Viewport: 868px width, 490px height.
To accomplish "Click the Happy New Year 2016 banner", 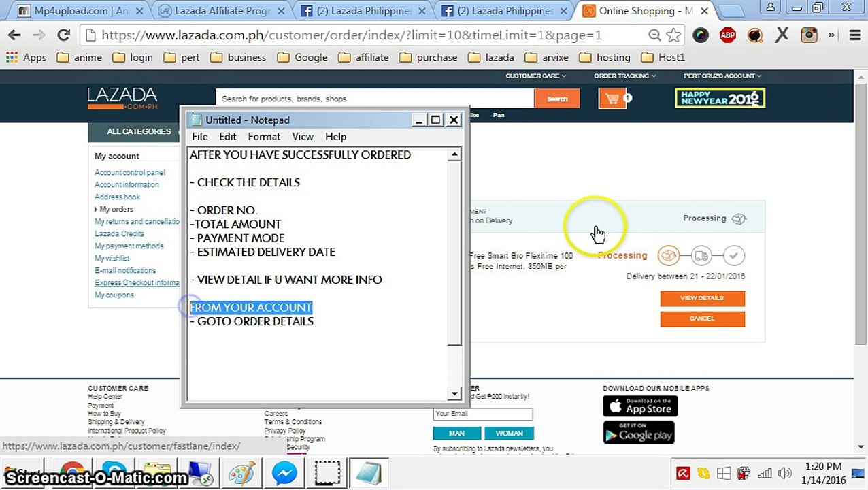I will pos(720,99).
